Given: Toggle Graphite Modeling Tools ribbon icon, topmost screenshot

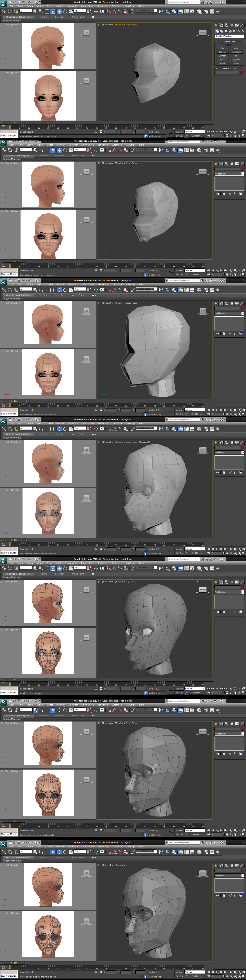Looking at the screenshot, I should [180, 11].
